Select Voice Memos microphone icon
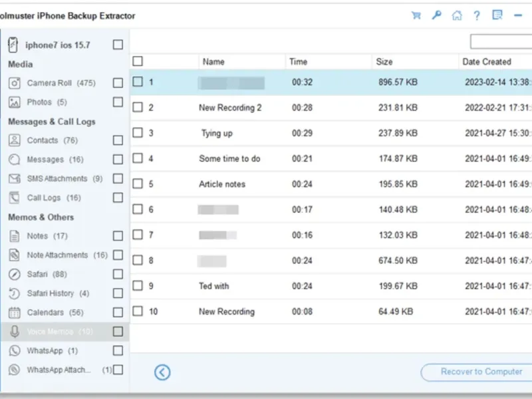 14,331
